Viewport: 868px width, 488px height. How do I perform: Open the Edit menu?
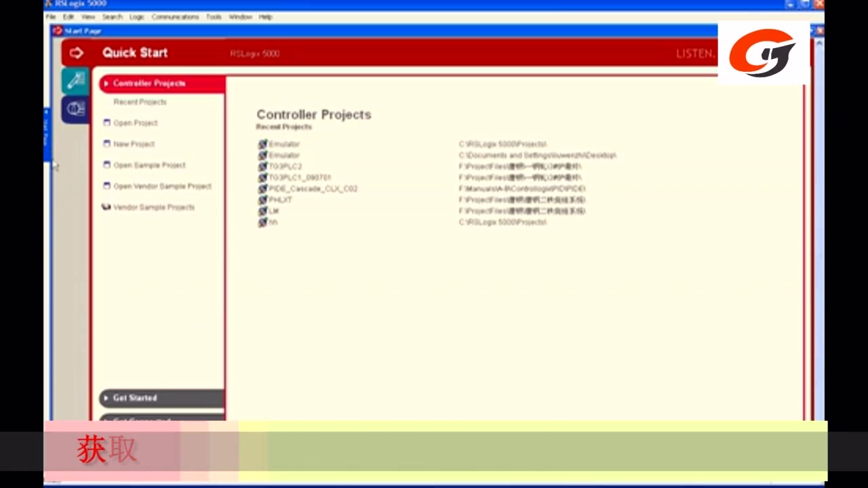[x=68, y=17]
